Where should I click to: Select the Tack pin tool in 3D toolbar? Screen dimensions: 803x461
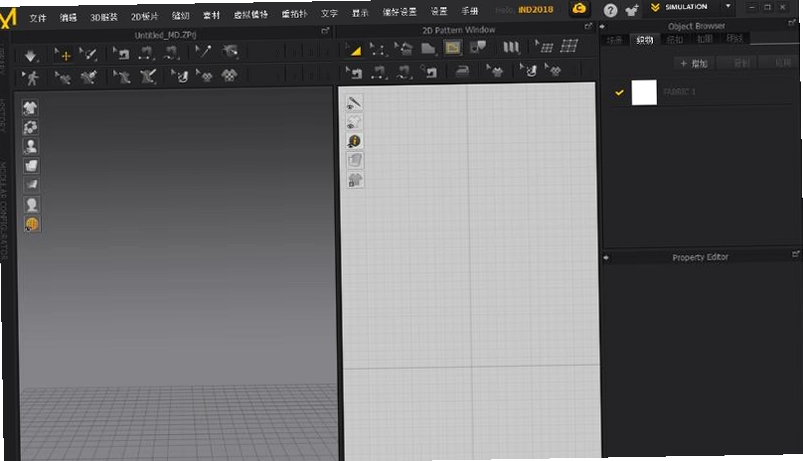pyautogui.click(x=203, y=52)
